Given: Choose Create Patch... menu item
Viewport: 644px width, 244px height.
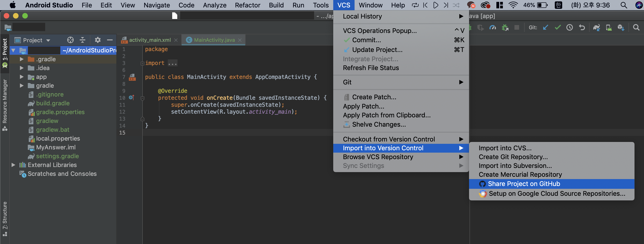Looking at the screenshot, I should click(x=401, y=97).
